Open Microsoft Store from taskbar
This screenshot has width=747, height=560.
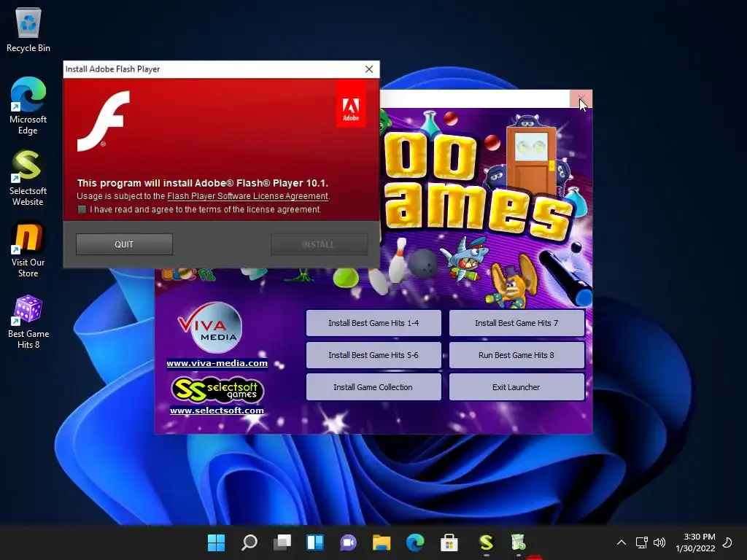[449, 542]
